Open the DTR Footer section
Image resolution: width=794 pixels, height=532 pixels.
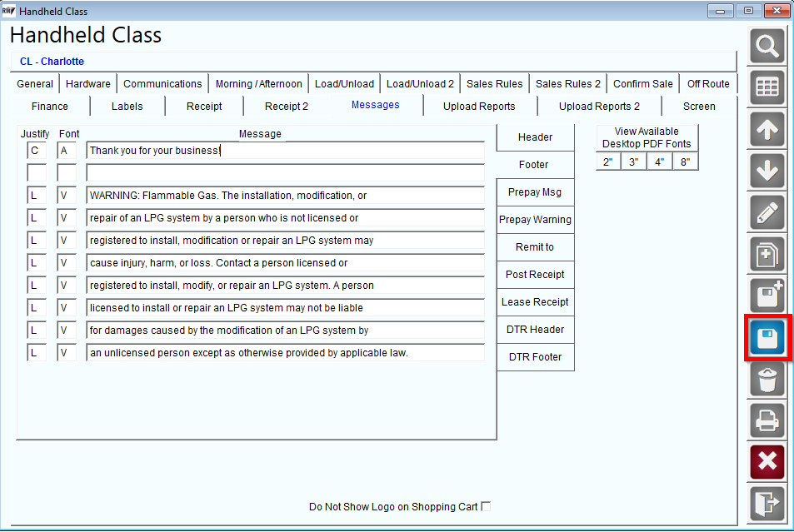click(x=535, y=357)
